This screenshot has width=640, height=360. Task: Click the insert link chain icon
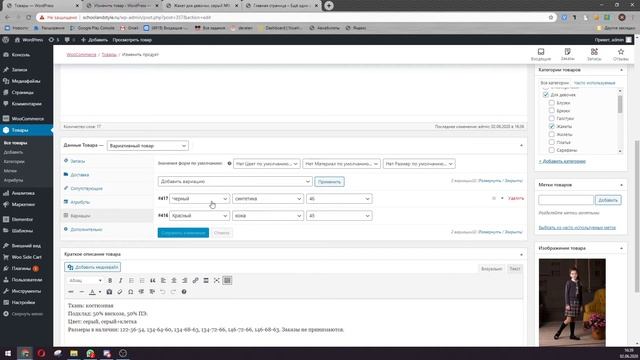[196, 280]
